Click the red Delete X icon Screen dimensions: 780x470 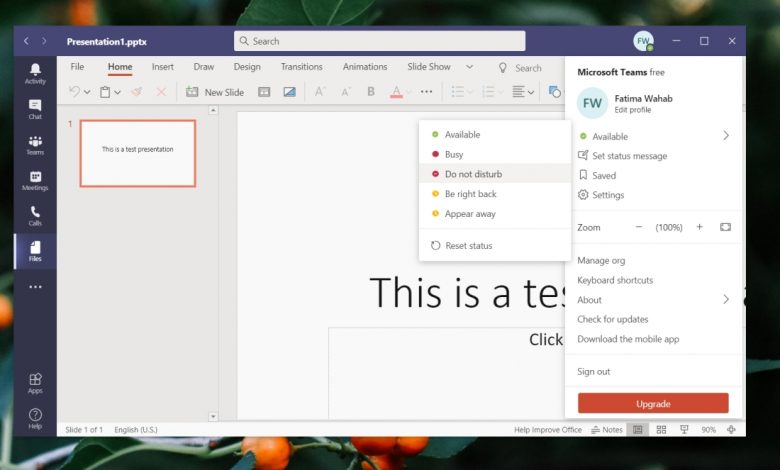click(161, 92)
